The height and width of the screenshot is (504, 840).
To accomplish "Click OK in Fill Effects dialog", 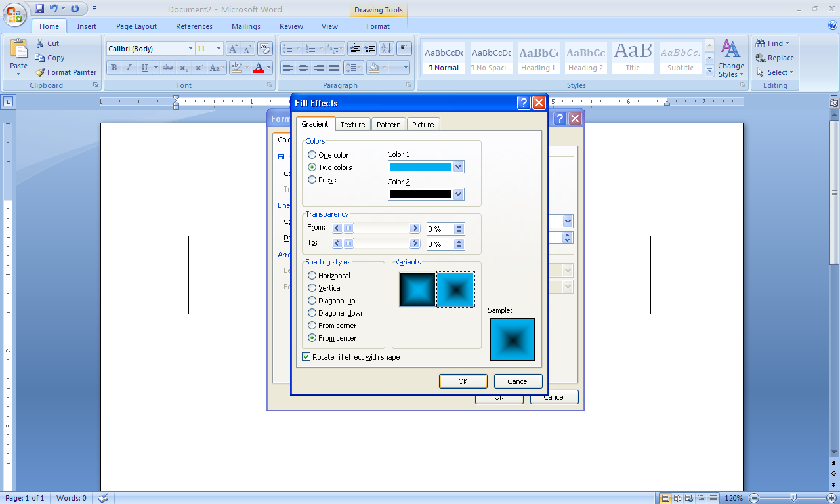I will (463, 381).
